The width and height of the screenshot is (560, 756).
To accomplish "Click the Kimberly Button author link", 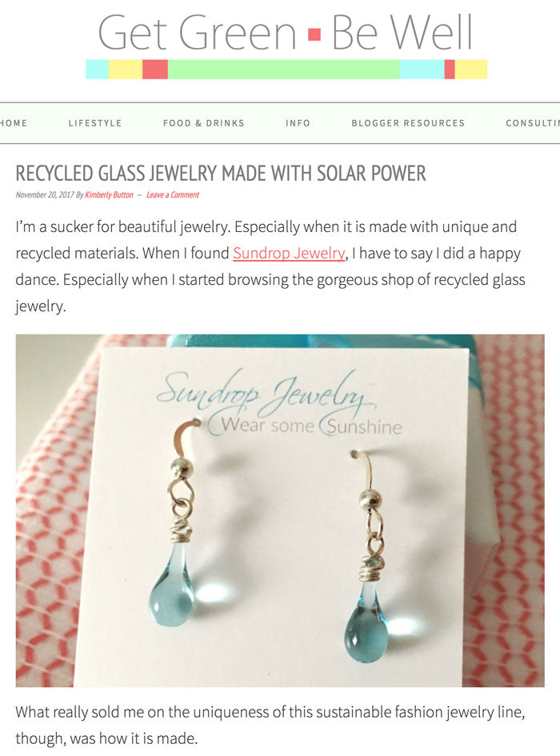I will pos(109,194).
